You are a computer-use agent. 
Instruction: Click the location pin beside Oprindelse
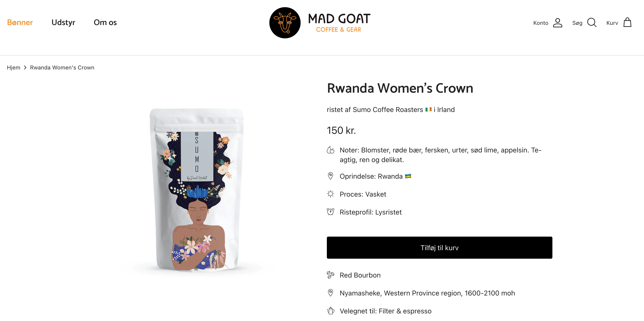tap(330, 176)
